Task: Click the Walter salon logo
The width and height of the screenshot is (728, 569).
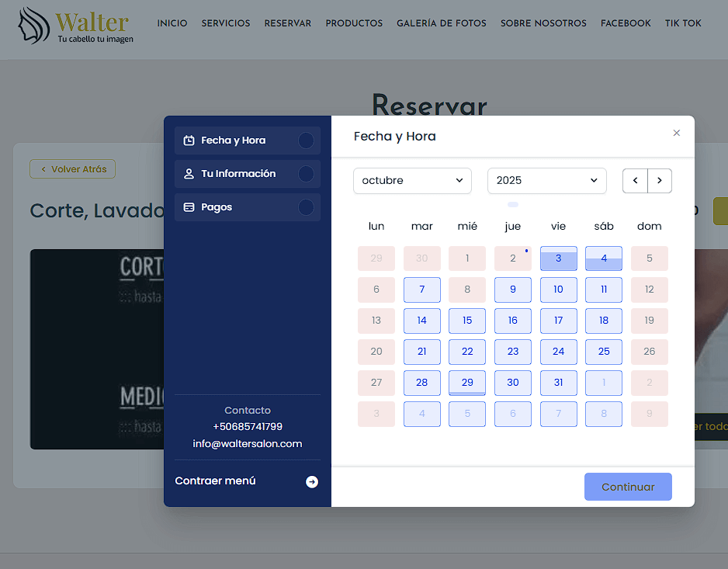Action: [x=76, y=26]
